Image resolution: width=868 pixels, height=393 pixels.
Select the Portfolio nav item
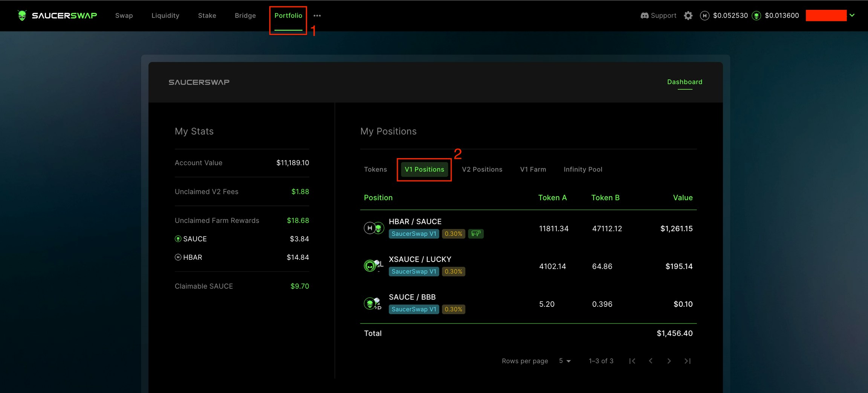[x=288, y=15]
